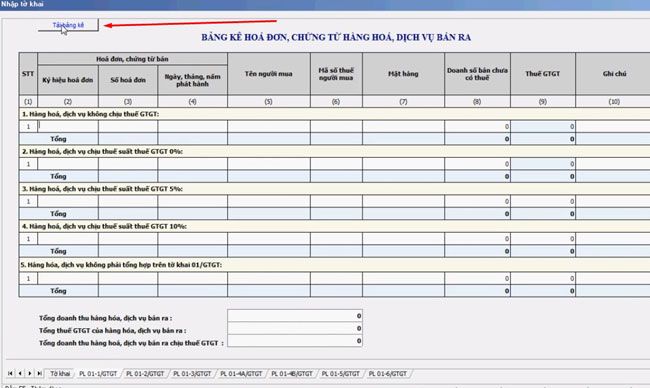
Task: Open the PL 01-4A/GTGT tab
Action: click(241, 373)
